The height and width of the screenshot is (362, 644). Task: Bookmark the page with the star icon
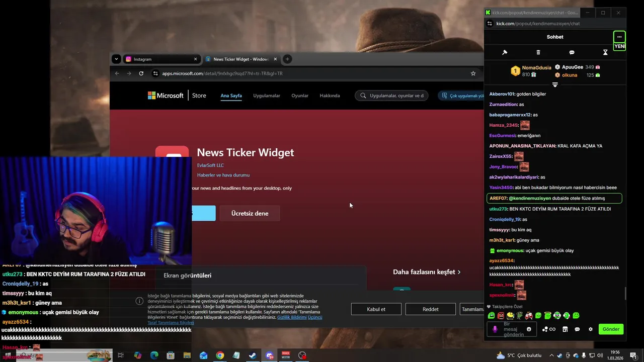473,73
